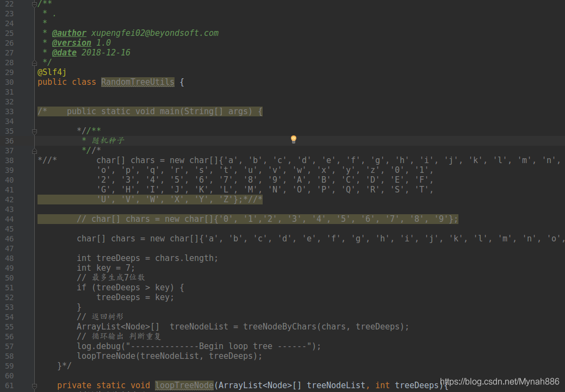The width and height of the screenshot is (565, 392).
Task: Click the highlighted loopTreeNode method name declaration
Action: click(184, 385)
